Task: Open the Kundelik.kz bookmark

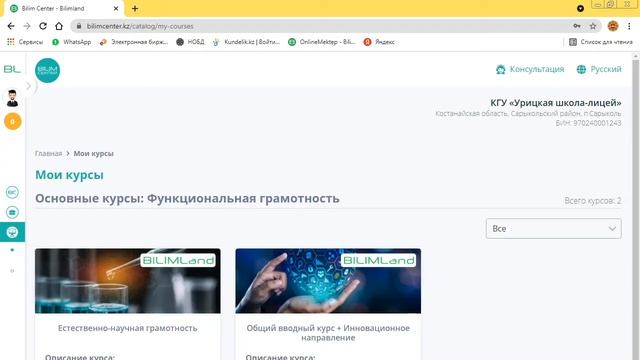Action: 246,42
